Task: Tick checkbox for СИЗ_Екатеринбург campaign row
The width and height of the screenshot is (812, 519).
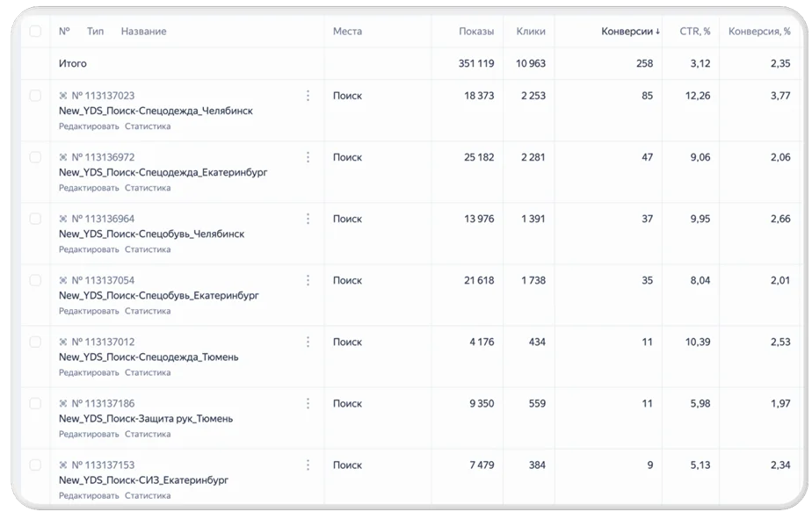Action: click(x=35, y=465)
